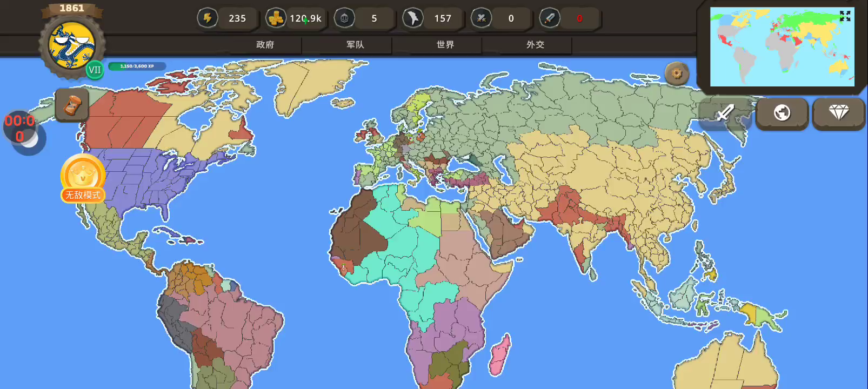Open settings with the gear icon
Viewport: 868px width, 389px height.
coord(677,73)
